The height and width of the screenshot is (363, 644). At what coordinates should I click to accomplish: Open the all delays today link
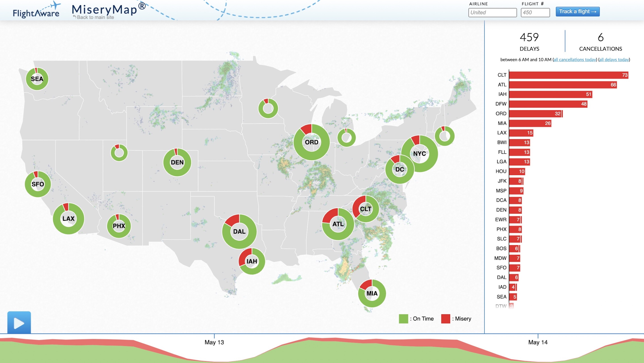614,59
